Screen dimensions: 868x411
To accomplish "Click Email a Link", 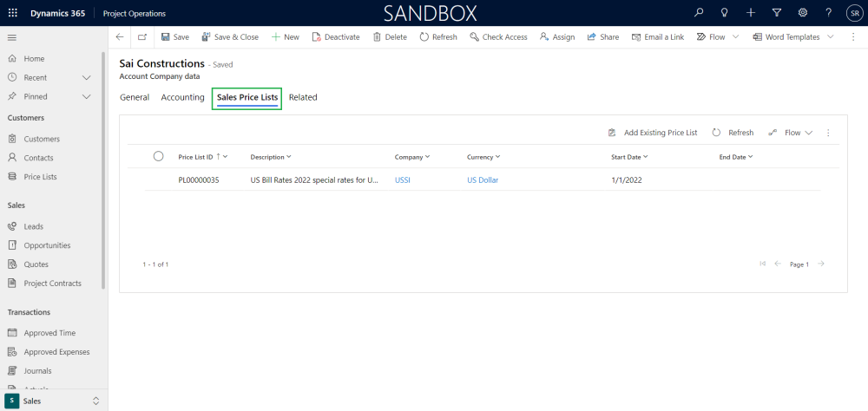I will click(658, 37).
